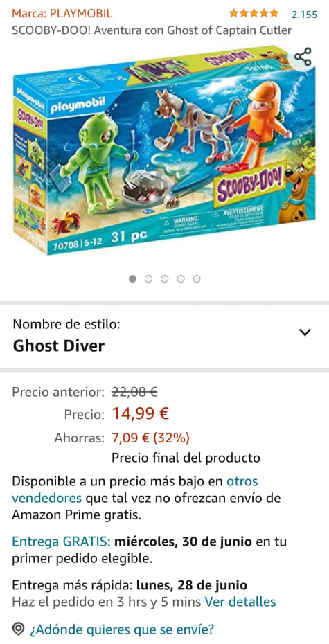View the 2.155 customer reviews

pyautogui.click(x=304, y=15)
